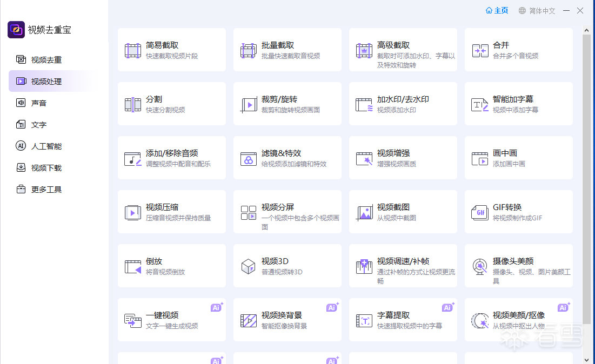Click the 智能抠像换背景 description text

(x=284, y=326)
